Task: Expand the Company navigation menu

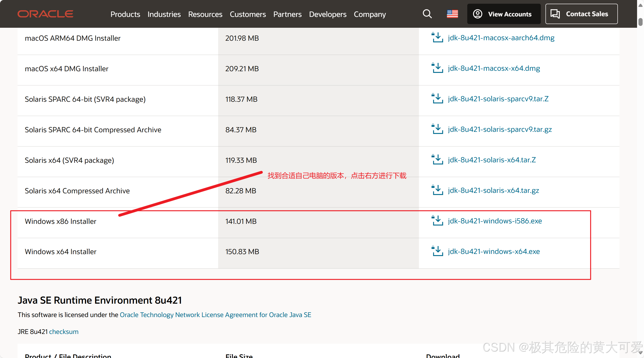Action: pos(369,14)
